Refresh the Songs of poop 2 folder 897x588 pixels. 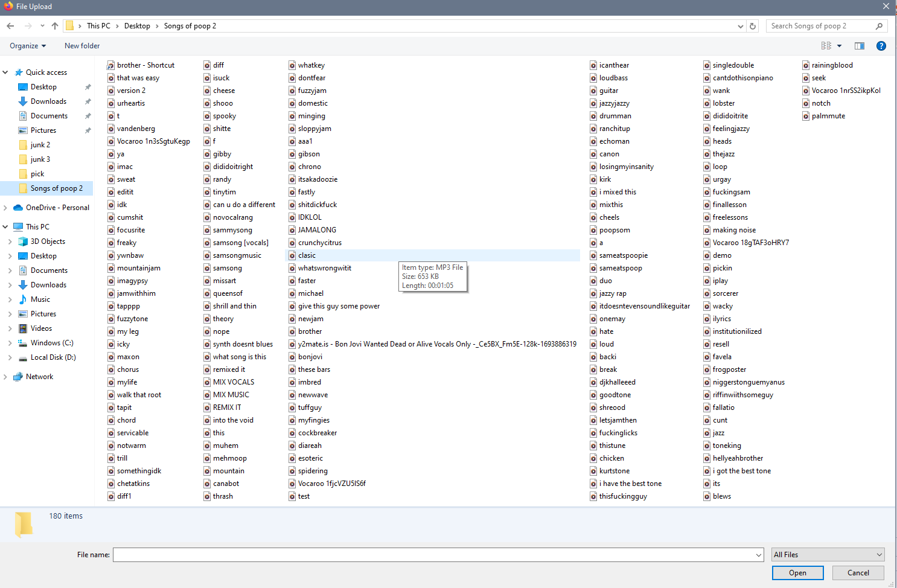753,26
